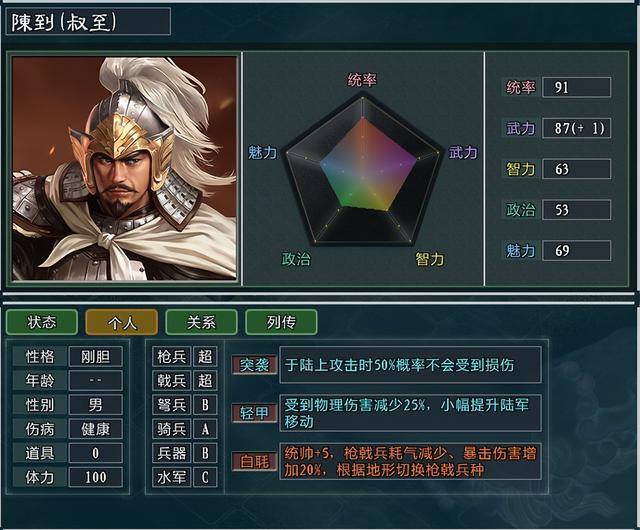Click the 枪兵 aptitude rank 超

[x=205, y=356]
